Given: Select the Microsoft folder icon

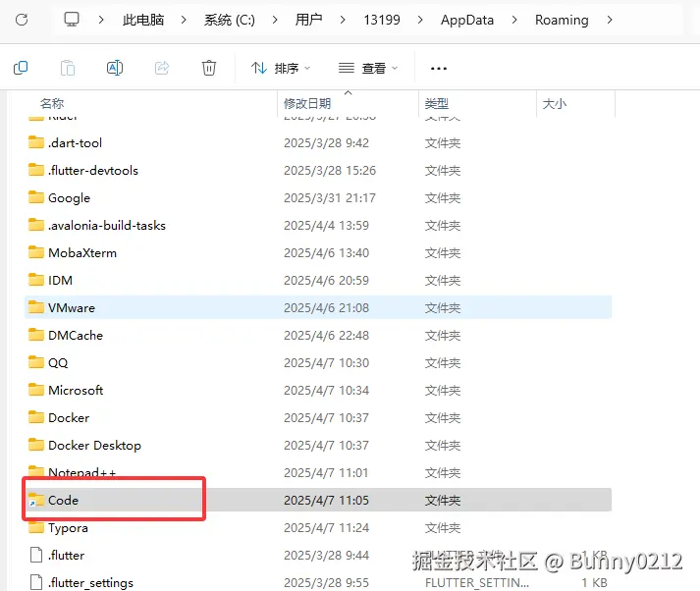Looking at the screenshot, I should tap(36, 390).
